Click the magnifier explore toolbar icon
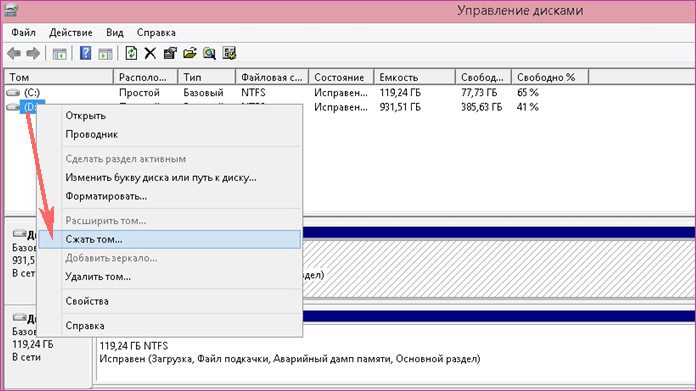696x391 pixels. click(x=209, y=54)
